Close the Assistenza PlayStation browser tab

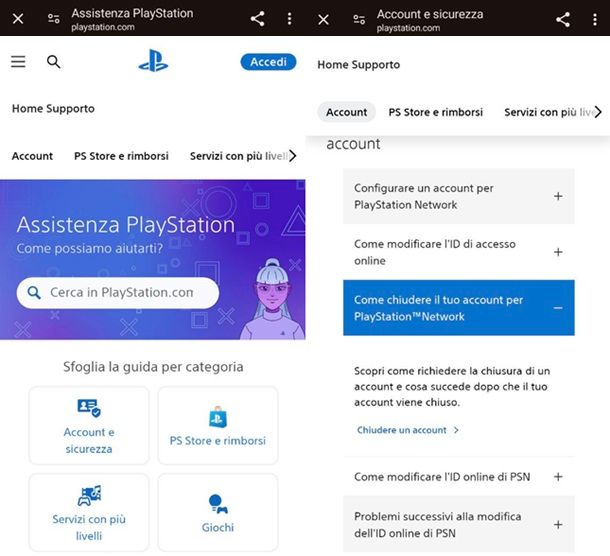coord(18,18)
